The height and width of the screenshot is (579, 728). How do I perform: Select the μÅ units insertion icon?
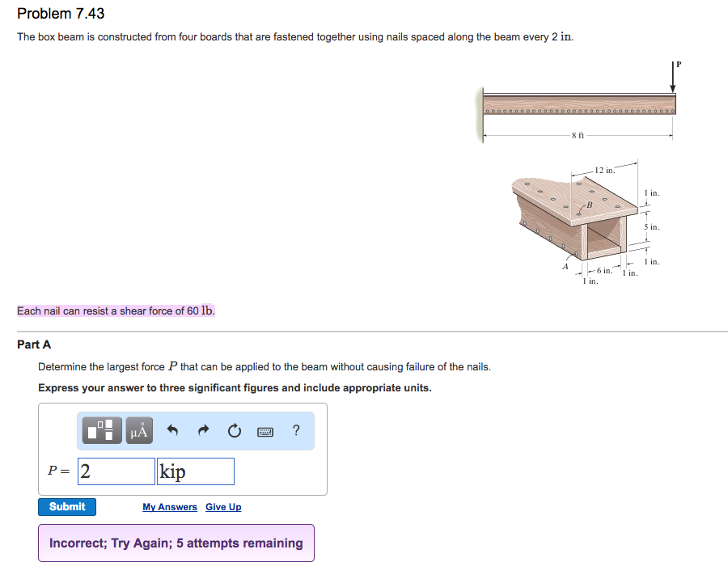click(138, 430)
